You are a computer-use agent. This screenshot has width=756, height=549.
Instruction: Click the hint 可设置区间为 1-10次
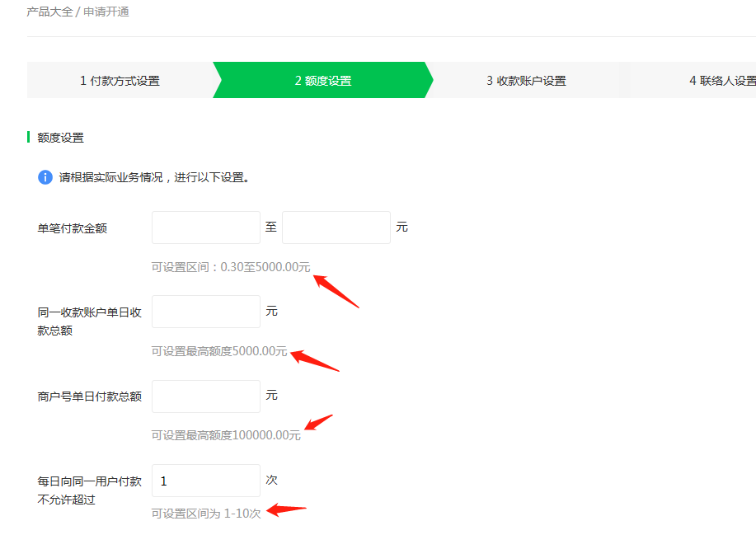pos(206,513)
